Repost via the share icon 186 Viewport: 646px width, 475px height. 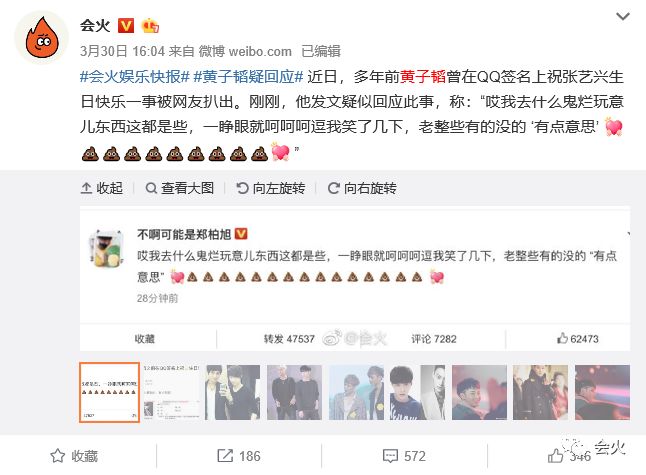[239, 456]
